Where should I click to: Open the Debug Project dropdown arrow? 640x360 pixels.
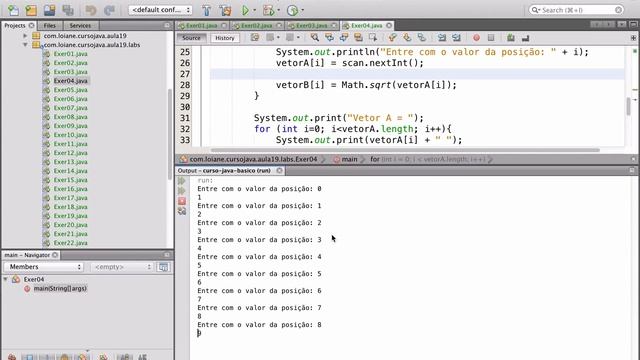click(278, 10)
